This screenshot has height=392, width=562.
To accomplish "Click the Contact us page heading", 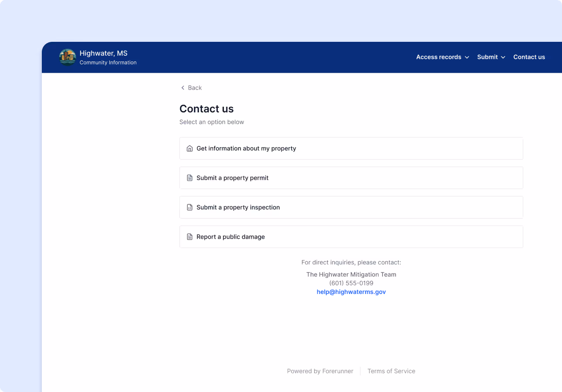I will (x=207, y=109).
